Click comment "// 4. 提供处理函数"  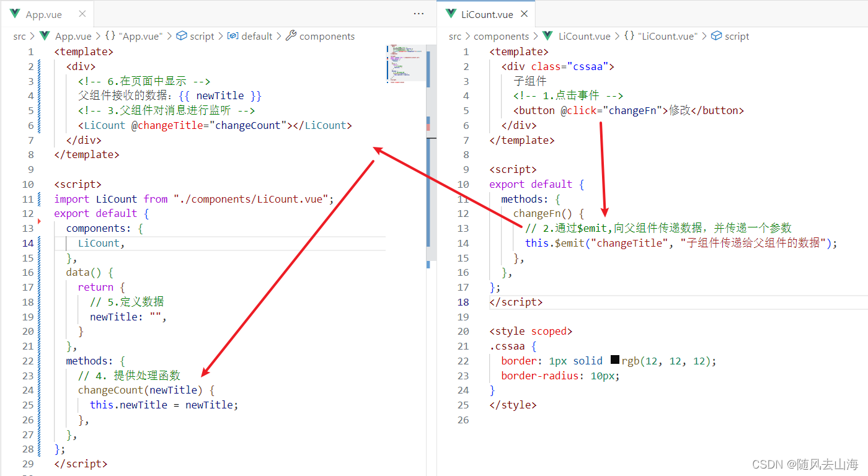point(129,376)
